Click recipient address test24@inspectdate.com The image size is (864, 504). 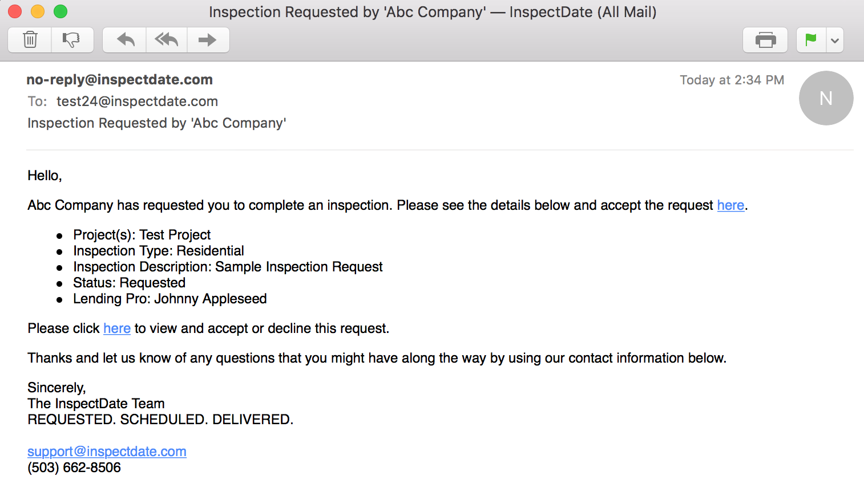click(x=137, y=101)
